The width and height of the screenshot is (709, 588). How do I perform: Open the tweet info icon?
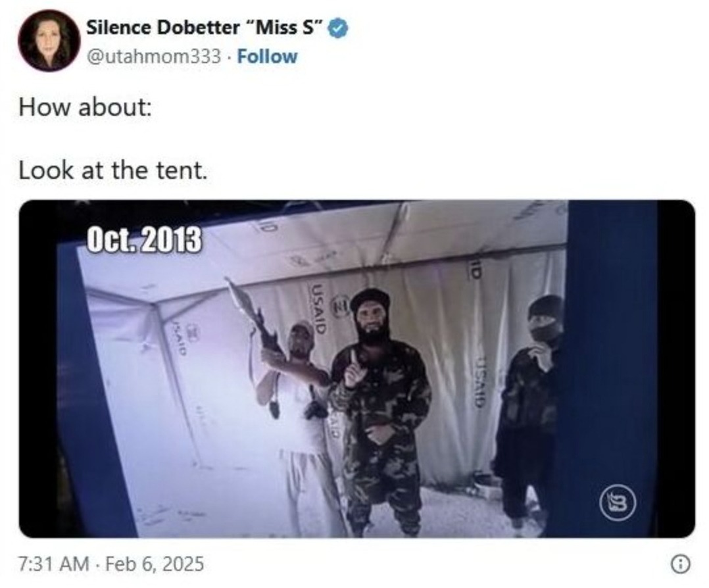pos(681,564)
